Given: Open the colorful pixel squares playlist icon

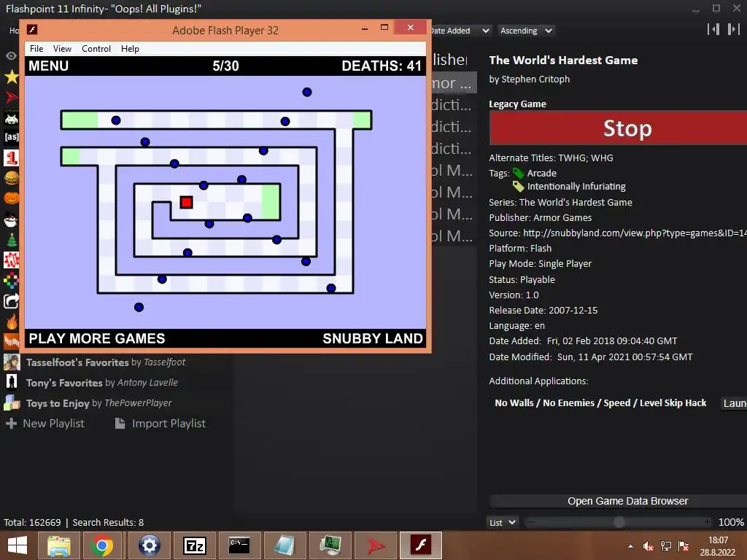Looking at the screenshot, I should tap(11, 281).
